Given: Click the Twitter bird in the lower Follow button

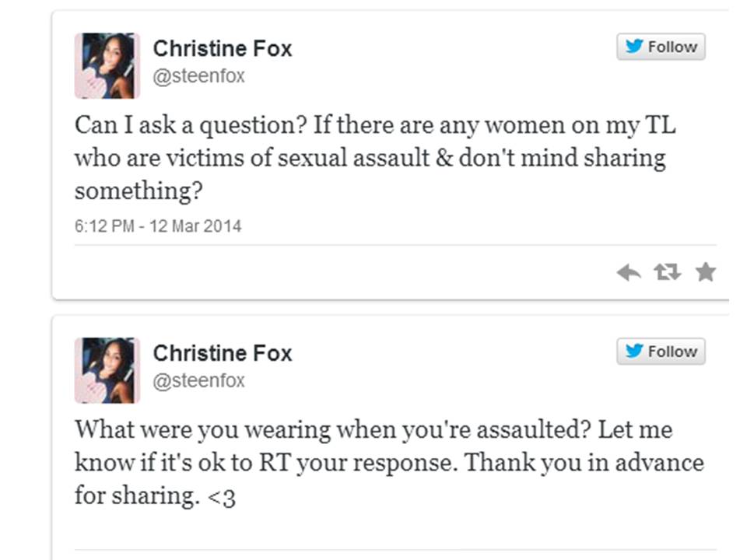Looking at the screenshot, I should point(635,352).
